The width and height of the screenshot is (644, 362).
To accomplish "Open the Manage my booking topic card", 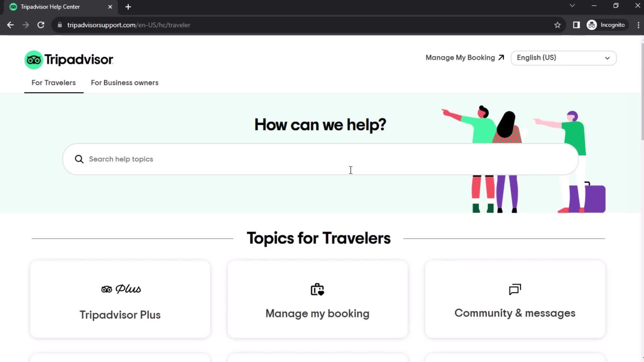I will (317, 299).
